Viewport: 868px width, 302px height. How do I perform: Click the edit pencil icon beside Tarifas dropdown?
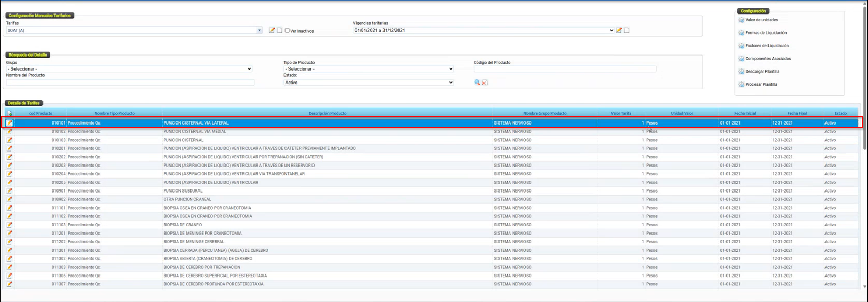click(x=272, y=30)
